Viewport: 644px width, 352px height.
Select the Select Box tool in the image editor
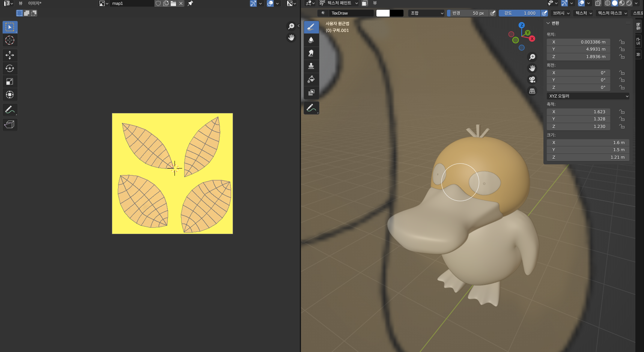tap(10, 27)
